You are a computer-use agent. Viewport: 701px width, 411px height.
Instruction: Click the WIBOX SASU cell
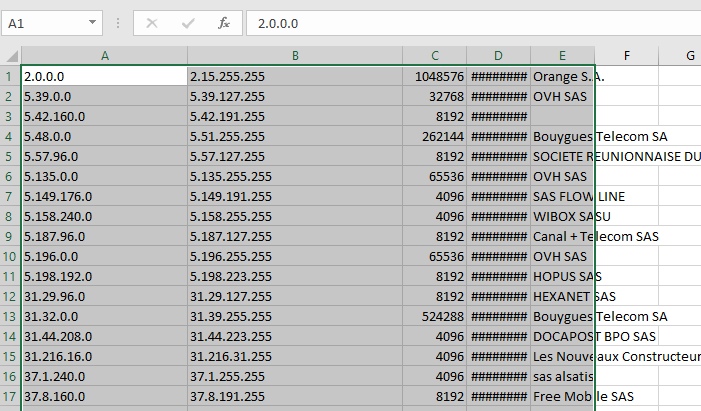tap(562, 216)
